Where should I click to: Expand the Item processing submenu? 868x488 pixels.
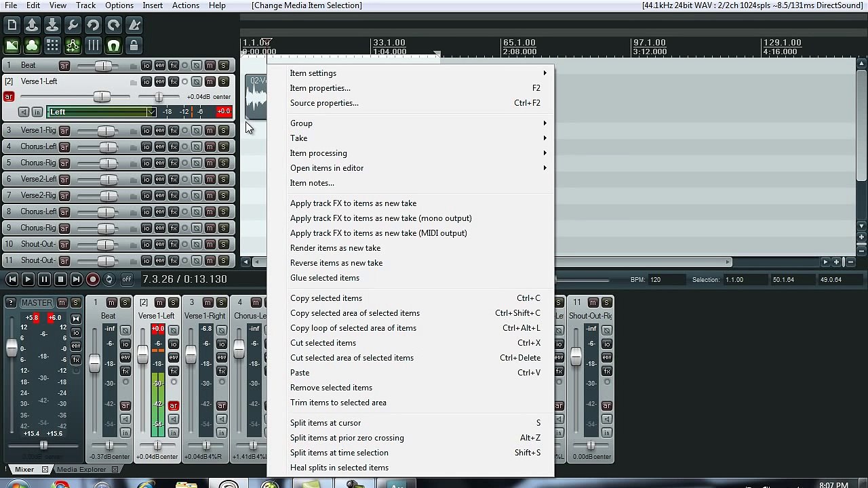[417, 153]
